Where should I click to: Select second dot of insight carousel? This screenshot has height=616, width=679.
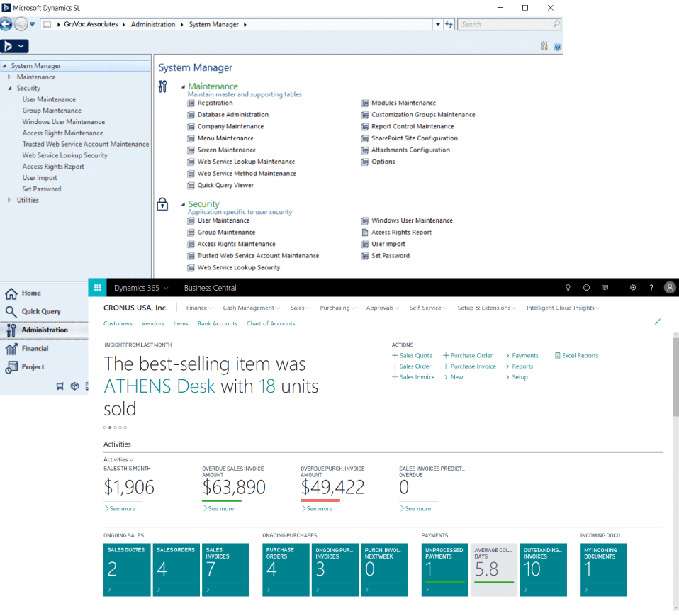(x=110, y=427)
